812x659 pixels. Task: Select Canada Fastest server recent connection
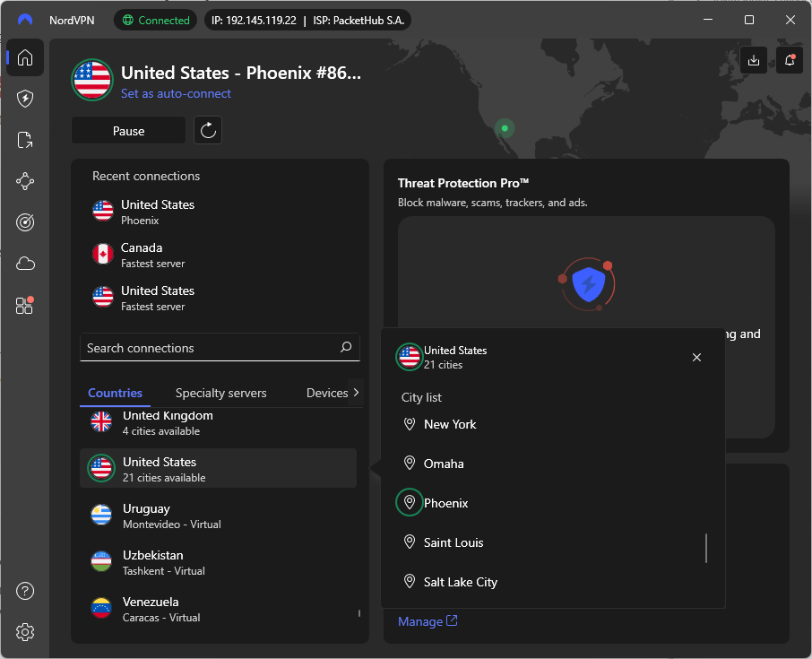click(x=220, y=255)
